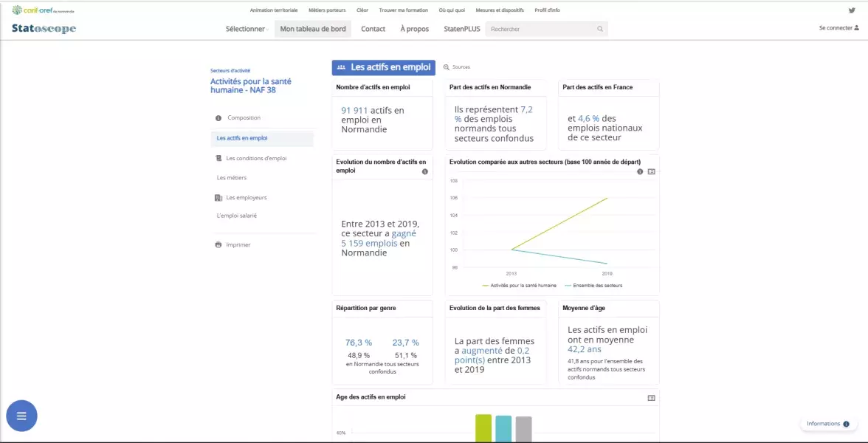Open the blue hamburger menu button
Screen dimensions: 868x443
21,416
